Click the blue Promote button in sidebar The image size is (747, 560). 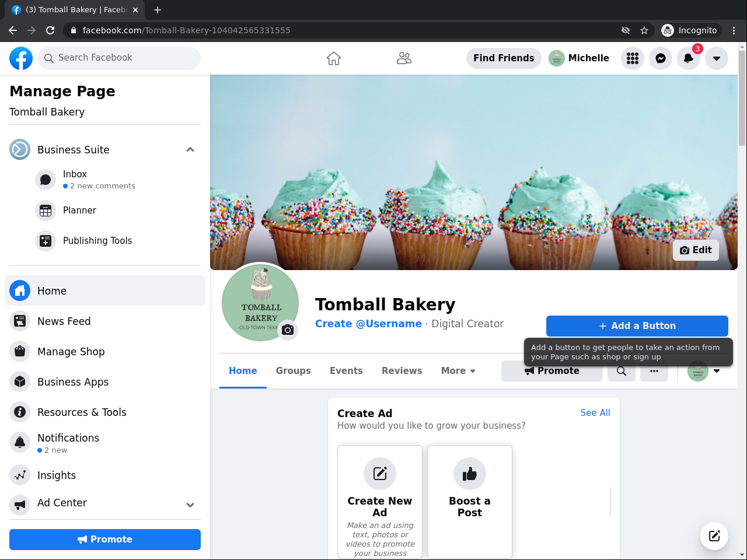click(105, 539)
